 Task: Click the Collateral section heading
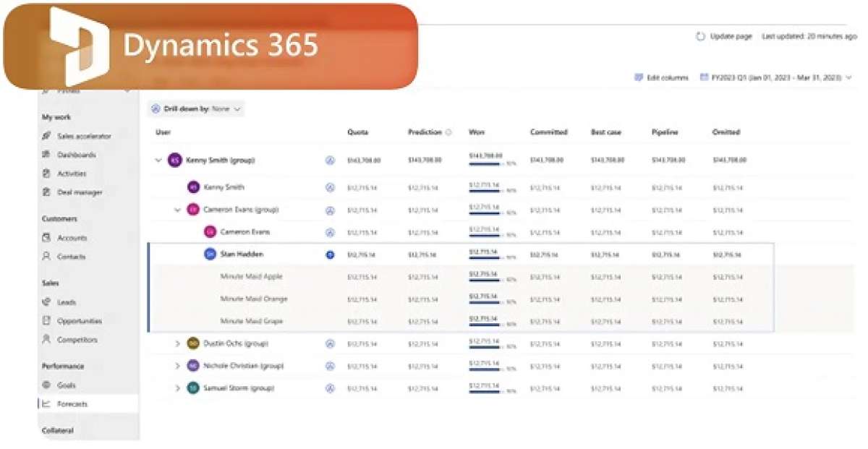point(58,431)
